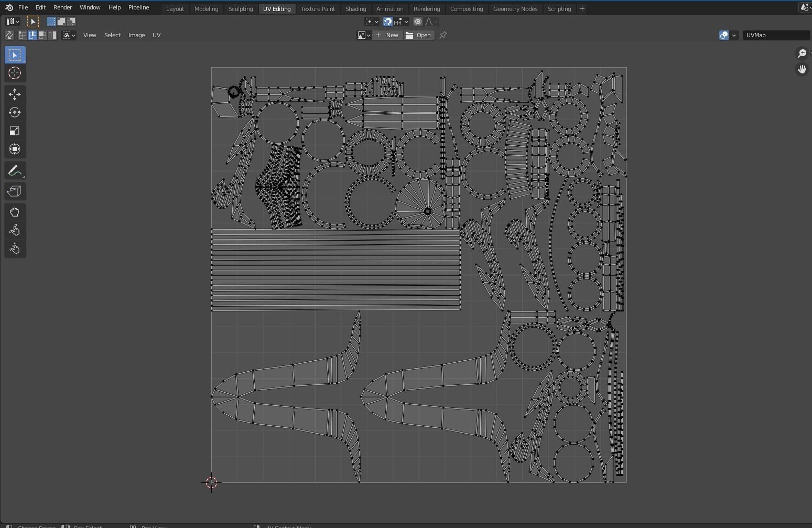Image resolution: width=812 pixels, height=528 pixels.
Task: Switch to the Shading workspace tab
Action: pyautogui.click(x=355, y=9)
